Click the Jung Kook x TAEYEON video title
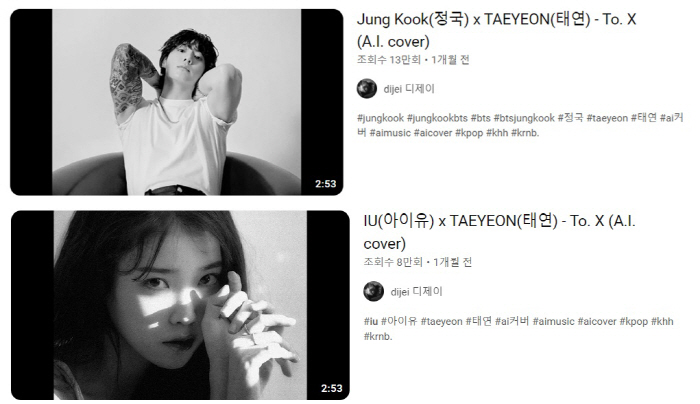700x404 pixels. (x=496, y=30)
